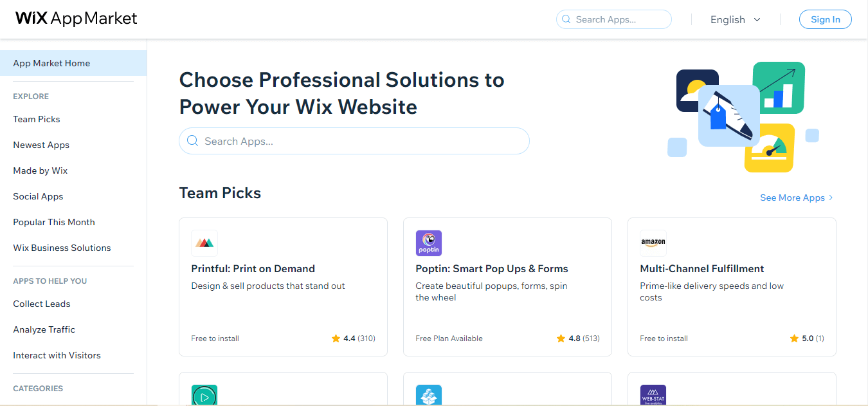
Task: Follow the See More Apps link
Action: (797, 198)
